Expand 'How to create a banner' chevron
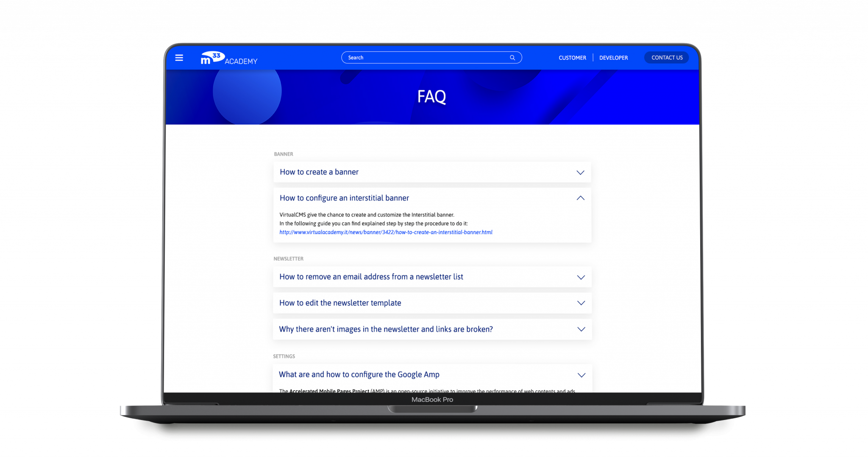Viewport: 868px width, 459px height. (x=580, y=172)
